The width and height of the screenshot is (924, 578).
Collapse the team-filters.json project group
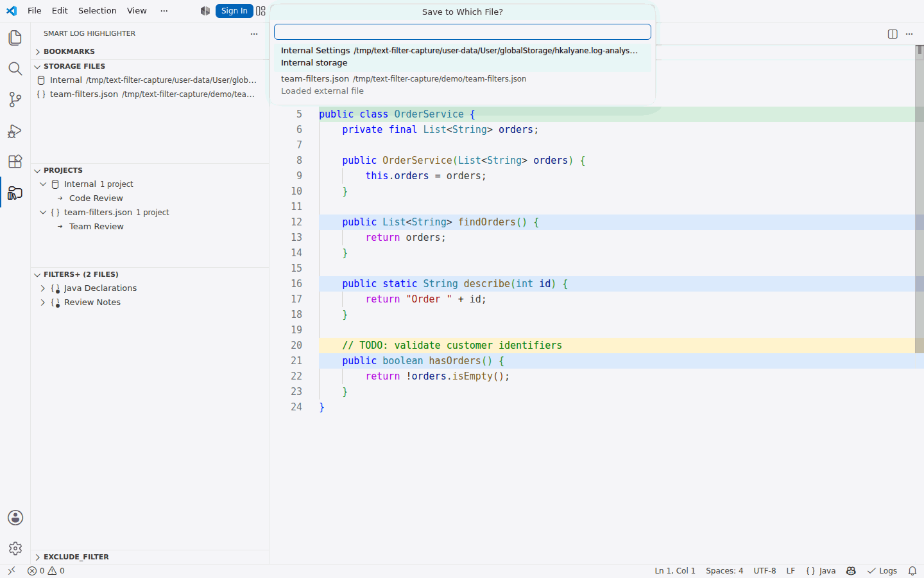[x=43, y=213]
